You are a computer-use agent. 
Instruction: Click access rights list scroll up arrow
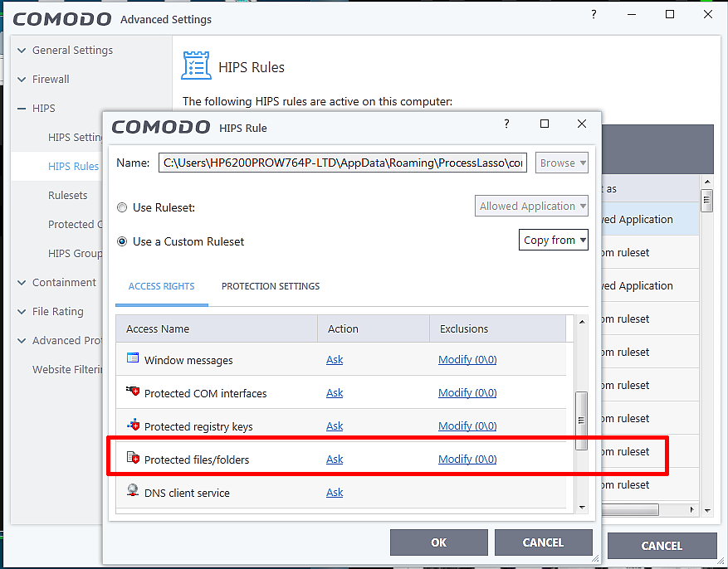point(582,322)
